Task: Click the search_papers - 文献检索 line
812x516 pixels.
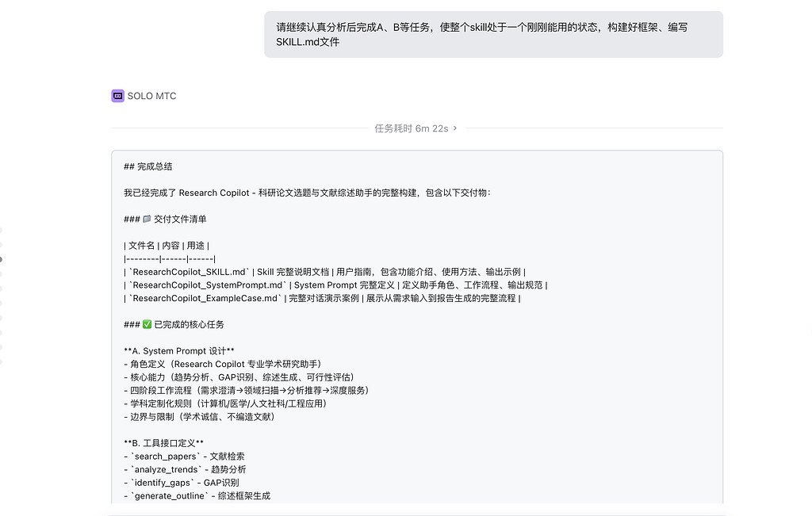Action: [x=184, y=457]
